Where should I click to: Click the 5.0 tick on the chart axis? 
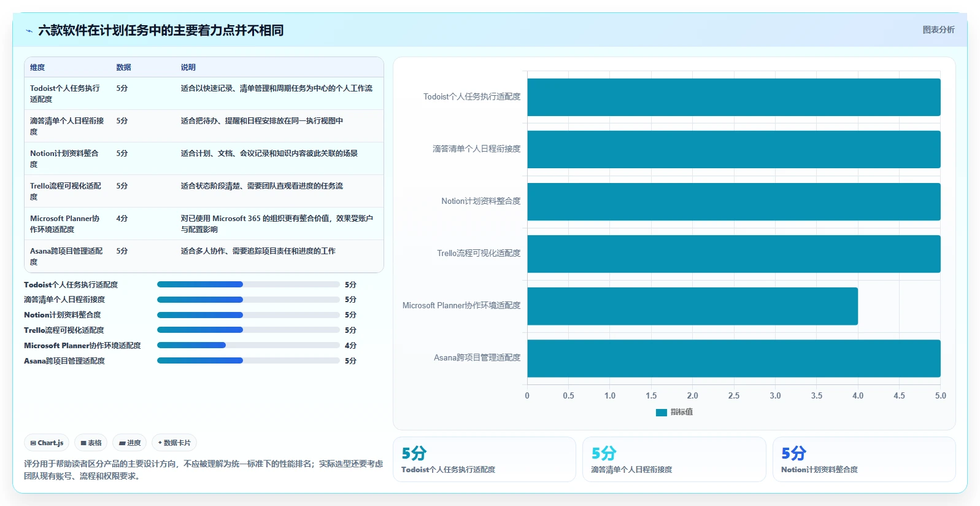pos(941,396)
